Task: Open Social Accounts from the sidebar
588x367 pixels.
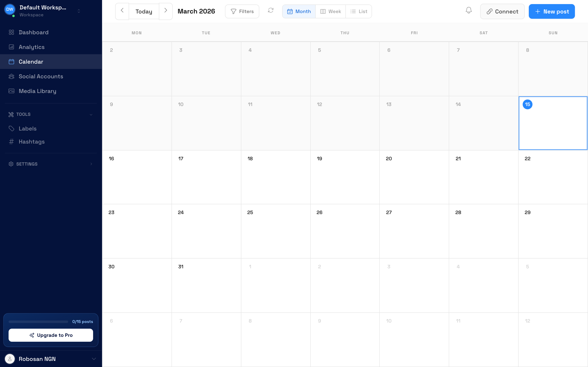Action: tap(41, 76)
